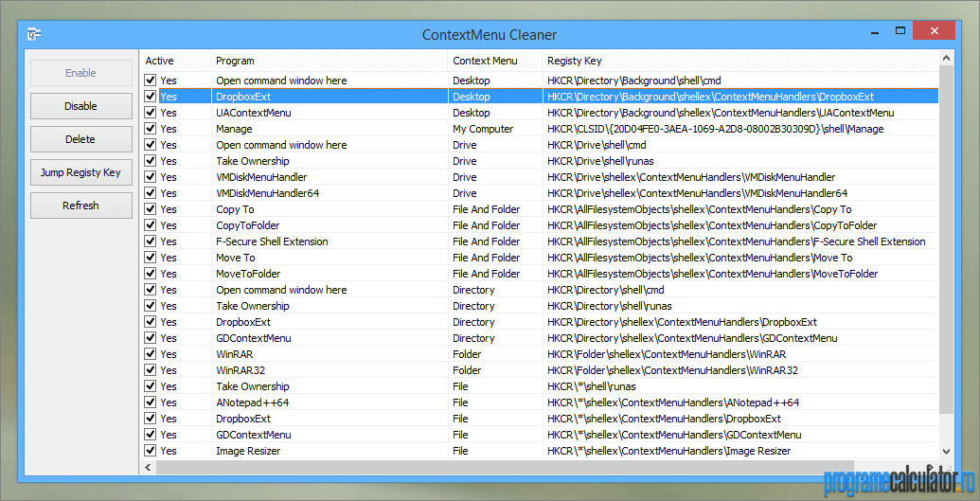
Task: Select the Image Resizer program name
Action: point(248,451)
